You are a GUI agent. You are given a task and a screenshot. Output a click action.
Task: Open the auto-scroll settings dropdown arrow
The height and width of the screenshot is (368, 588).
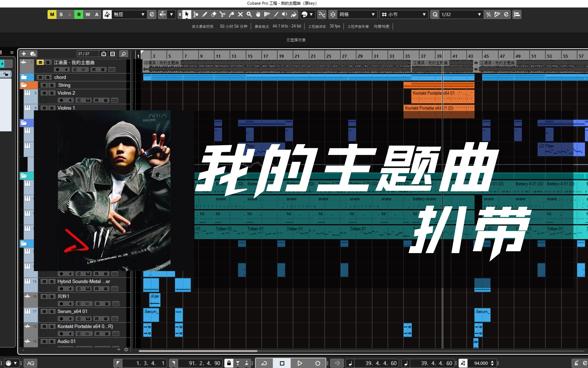tap(171, 14)
